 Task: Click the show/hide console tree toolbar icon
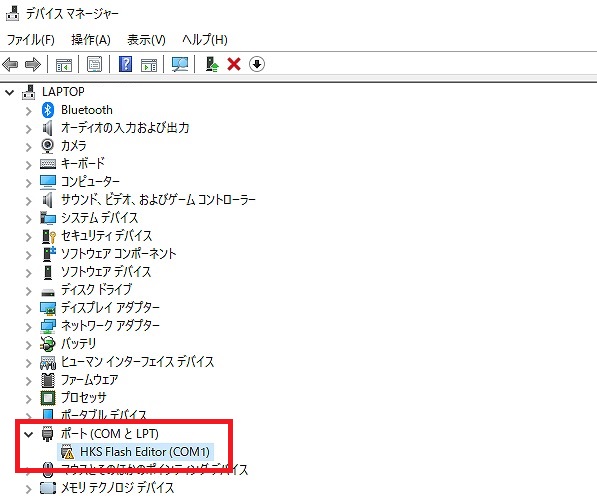point(64,64)
